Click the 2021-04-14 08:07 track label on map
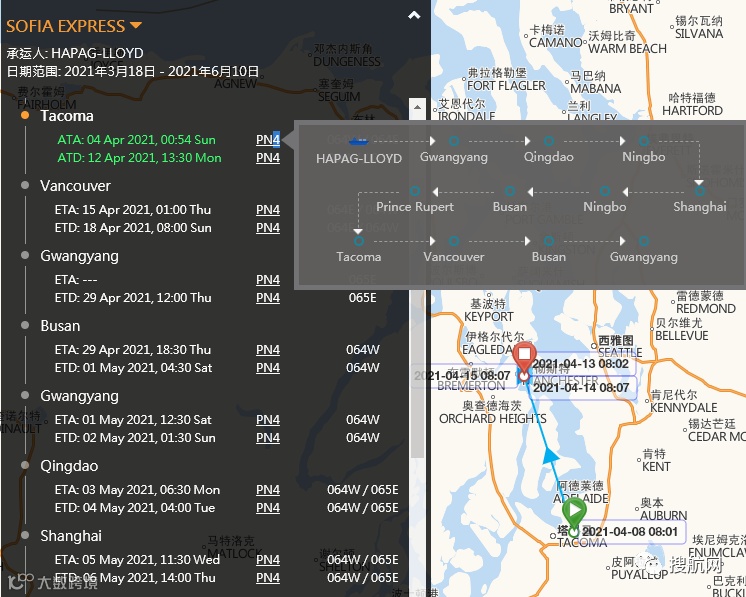The height and width of the screenshot is (597, 746). click(581, 388)
